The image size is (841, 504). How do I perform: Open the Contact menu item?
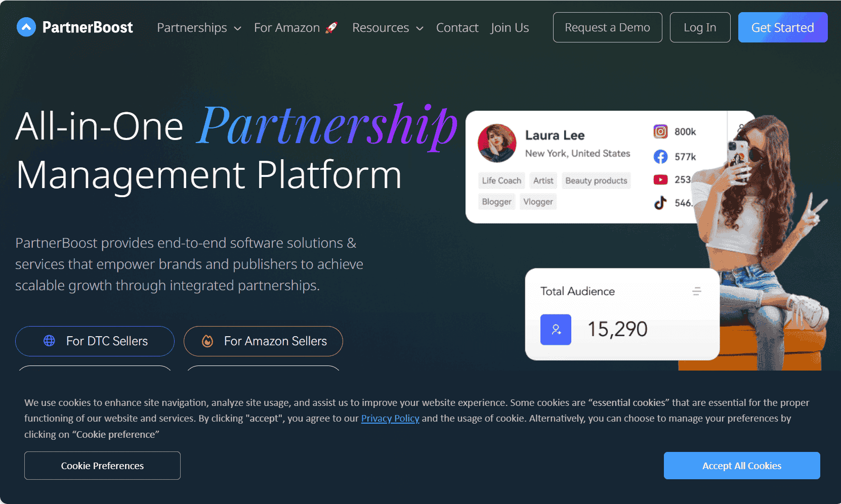click(x=457, y=28)
